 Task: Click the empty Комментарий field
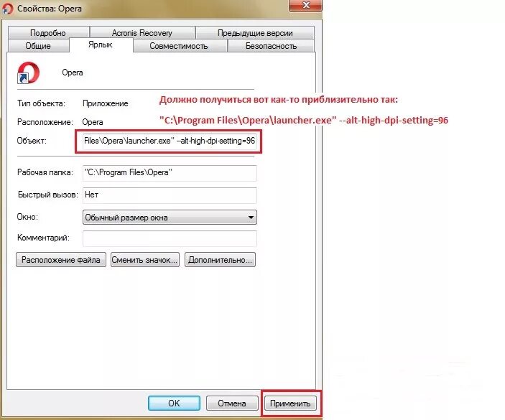(170, 238)
